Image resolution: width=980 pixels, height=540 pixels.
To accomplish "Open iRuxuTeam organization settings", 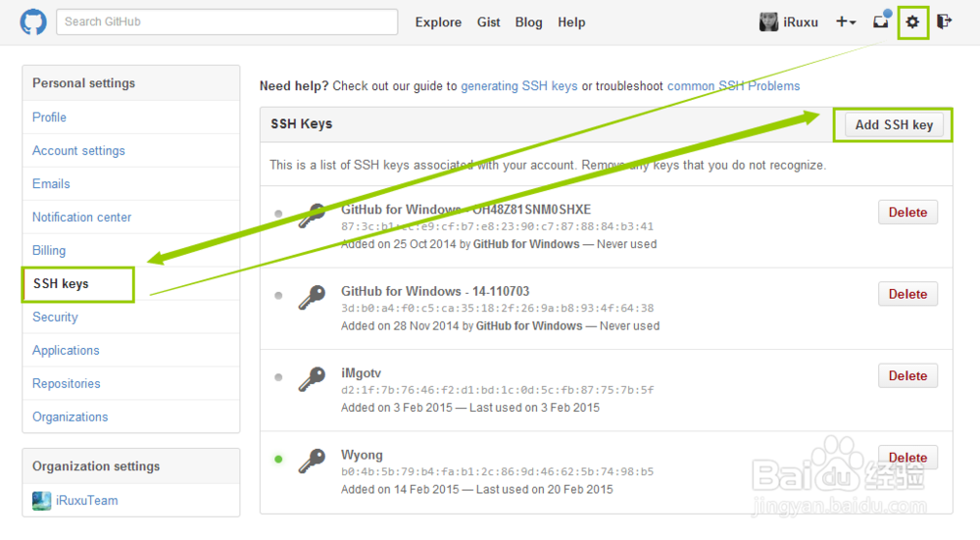I will (x=87, y=501).
